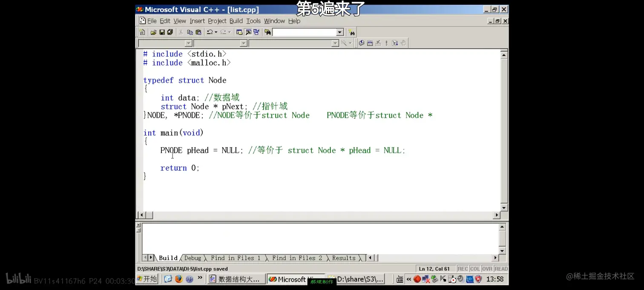Create a new text file from toolbar
Viewport: 644px width, 290px height.
(x=142, y=32)
